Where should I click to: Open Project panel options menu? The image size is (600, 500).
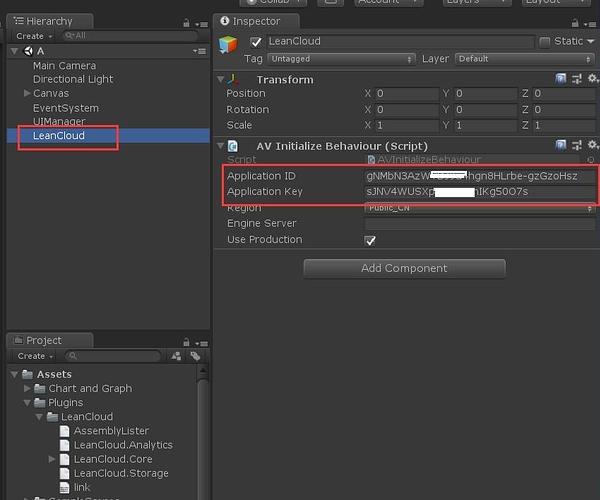click(x=201, y=344)
